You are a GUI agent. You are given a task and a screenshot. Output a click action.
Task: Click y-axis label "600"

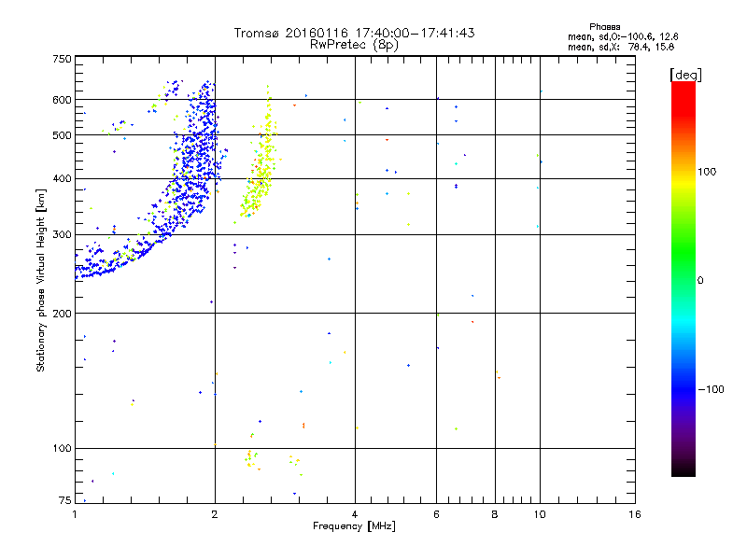[62, 100]
